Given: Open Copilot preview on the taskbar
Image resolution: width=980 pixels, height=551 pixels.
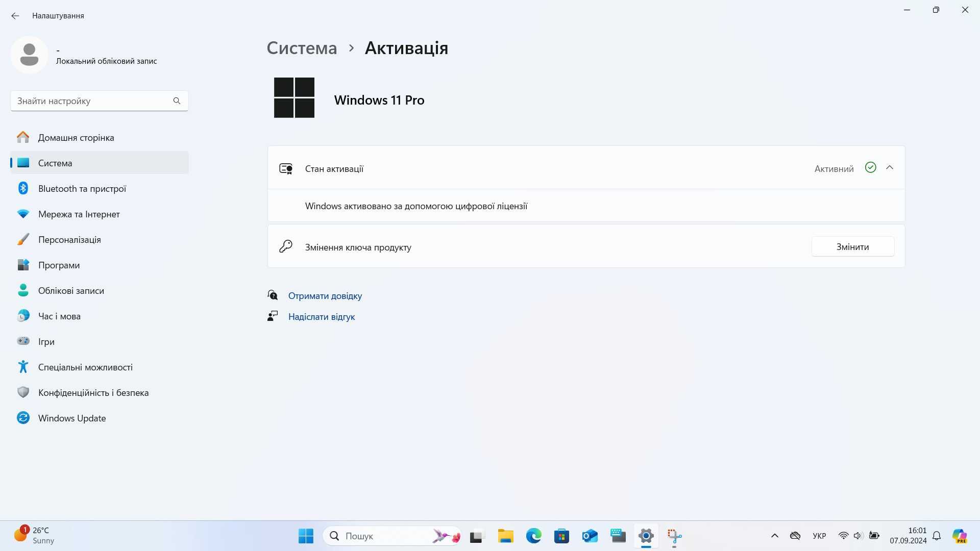Looking at the screenshot, I should (x=960, y=536).
